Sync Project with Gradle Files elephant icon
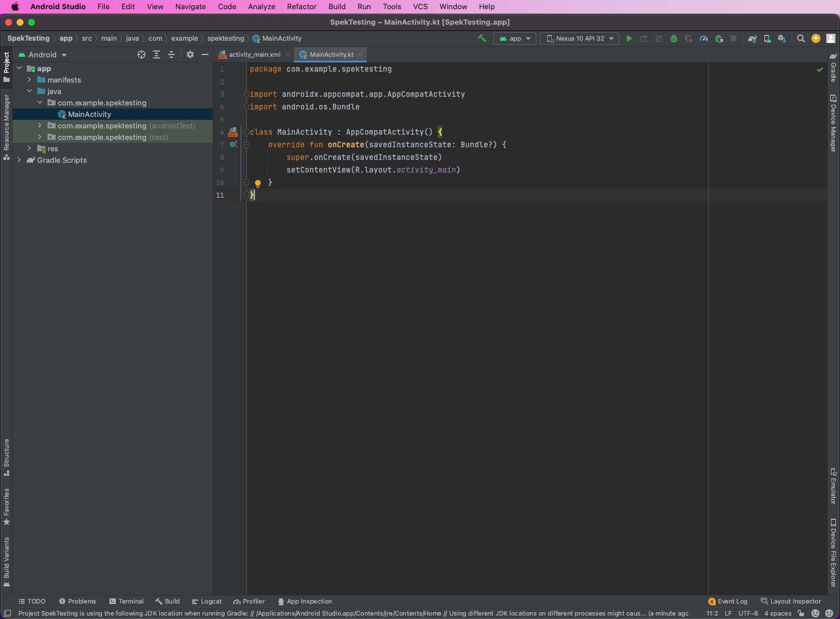Screen dimensions: 840x619 752,38
